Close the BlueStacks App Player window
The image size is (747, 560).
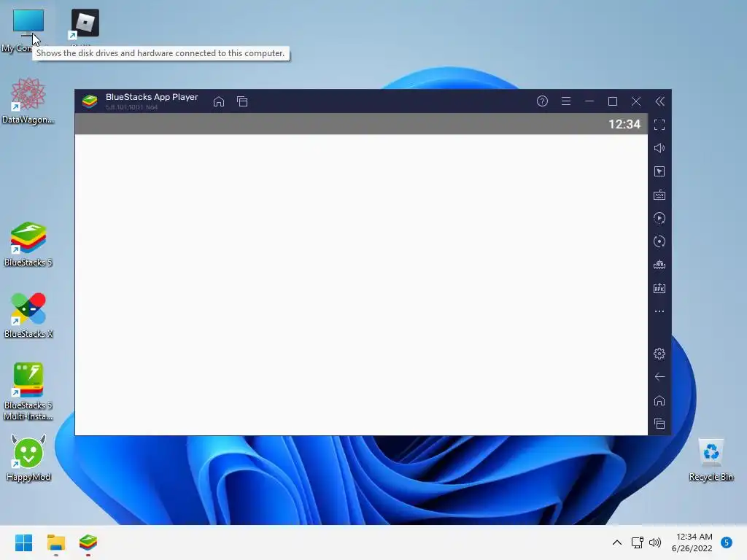click(636, 101)
